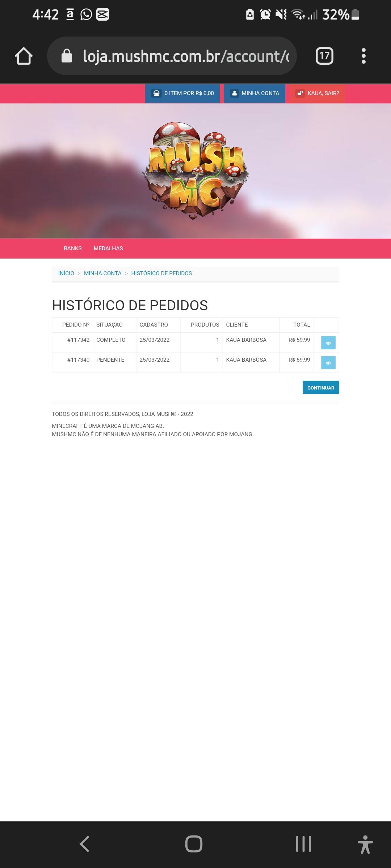Screen dimensions: 391x868
Task: Click the CONTINUAR button
Action: tap(321, 388)
